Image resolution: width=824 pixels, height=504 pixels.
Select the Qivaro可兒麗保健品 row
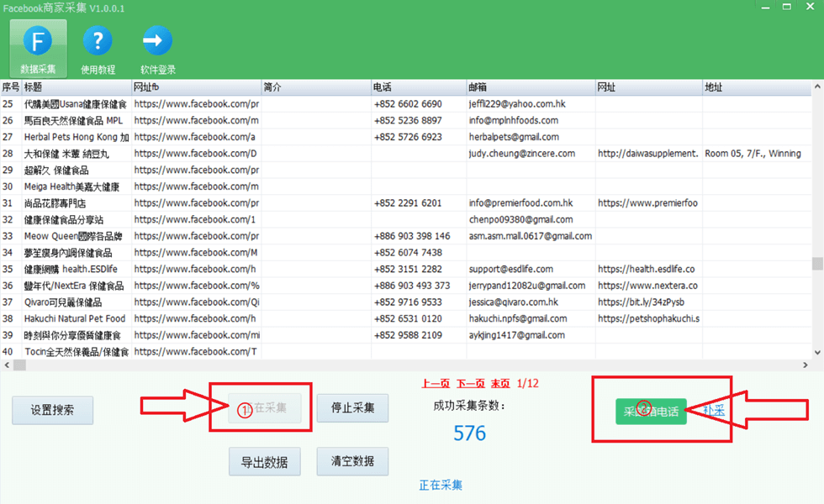[x=405, y=302]
